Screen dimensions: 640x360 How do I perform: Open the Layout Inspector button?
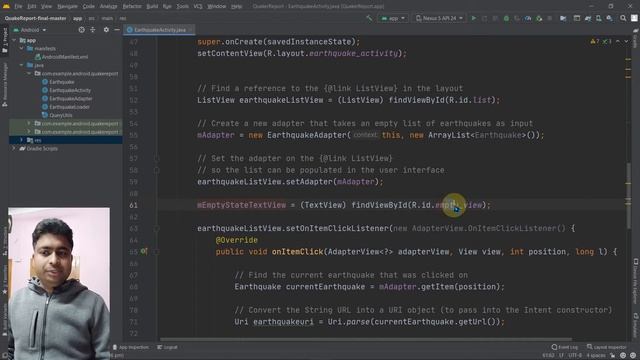pos(607,347)
